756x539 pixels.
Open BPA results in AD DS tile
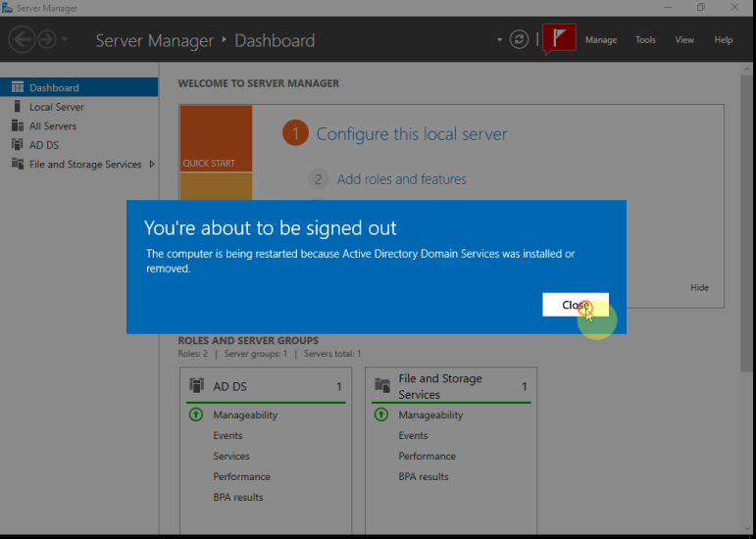click(237, 497)
